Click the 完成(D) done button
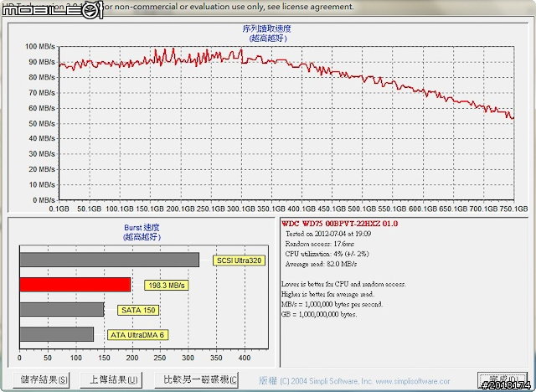Screen dimensions: 536x392 (502, 379)
